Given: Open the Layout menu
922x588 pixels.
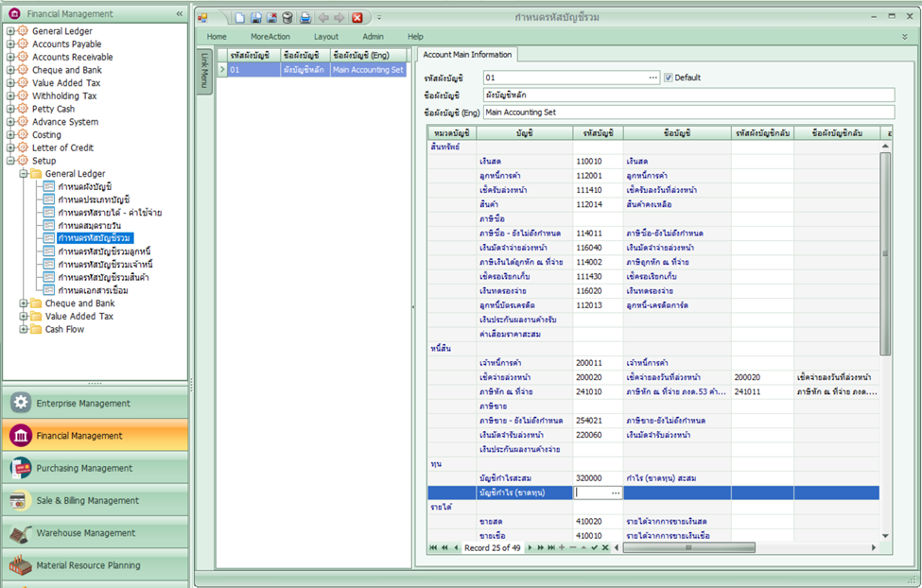Looking at the screenshot, I should [325, 36].
